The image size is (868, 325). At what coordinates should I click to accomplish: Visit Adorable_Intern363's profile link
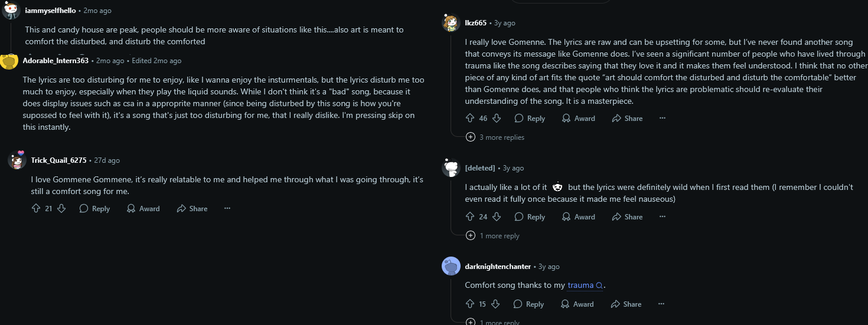(x=56, y=61)
